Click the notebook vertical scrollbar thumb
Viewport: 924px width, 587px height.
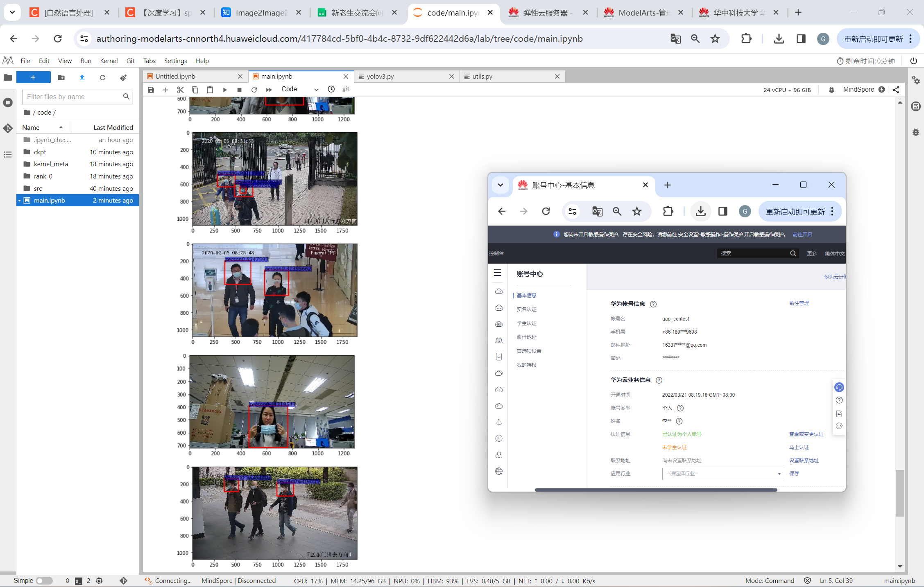click(x=899, y=493)
